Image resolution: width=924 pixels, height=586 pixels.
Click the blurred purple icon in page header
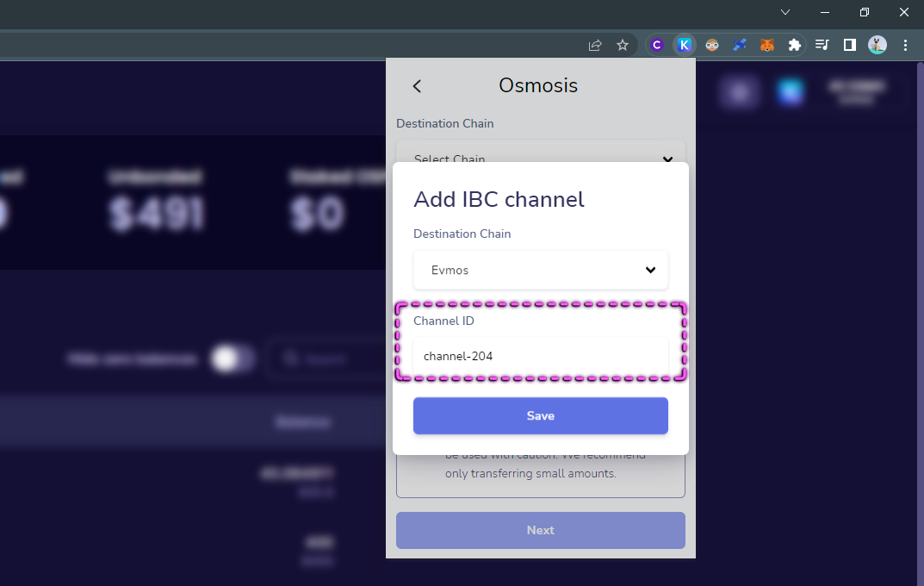click(739, 91)
